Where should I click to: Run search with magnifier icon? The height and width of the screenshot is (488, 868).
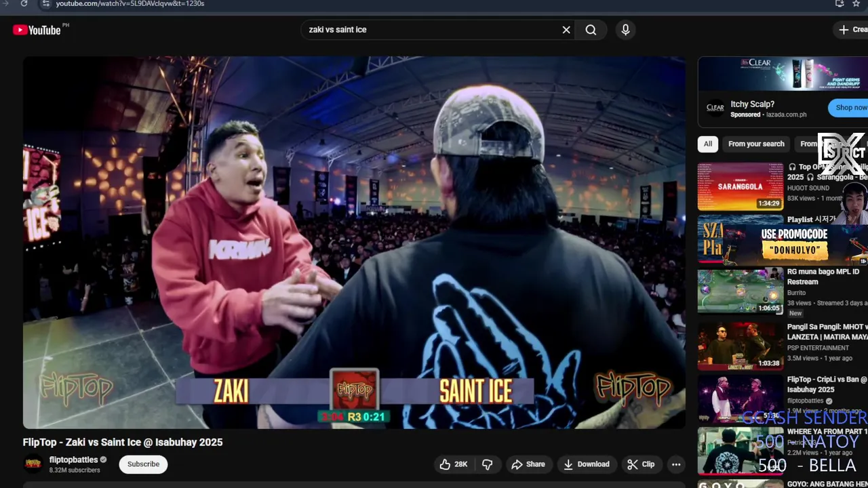(591, 30)
